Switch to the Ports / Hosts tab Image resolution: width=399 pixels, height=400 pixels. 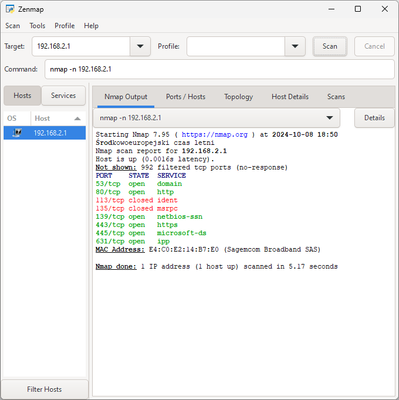pos(186,97)
